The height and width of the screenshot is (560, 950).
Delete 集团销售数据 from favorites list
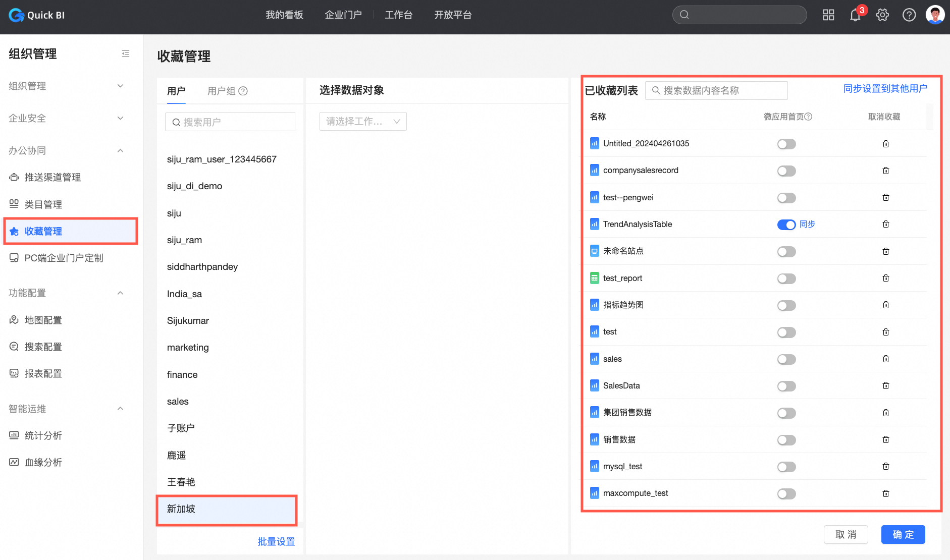point(886,413)
